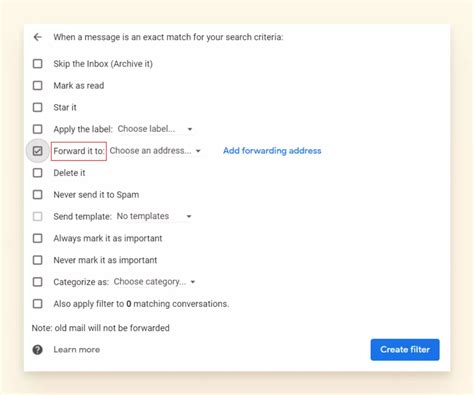This screenshot has height=395, width=474.
Task: Click the Always mark it as important label
Action: 108,238
